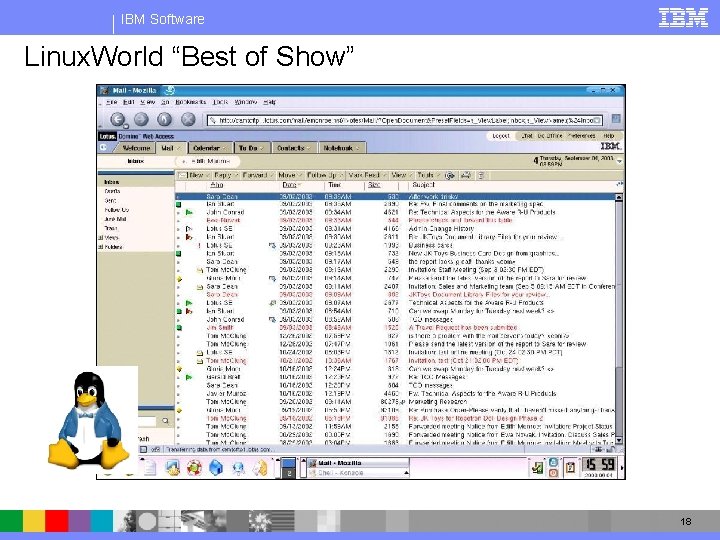Viewport: 720px width, 540px height.
Task: Open the lifesaver Help icon in KDE panel
Action: (x=195, y=468)
